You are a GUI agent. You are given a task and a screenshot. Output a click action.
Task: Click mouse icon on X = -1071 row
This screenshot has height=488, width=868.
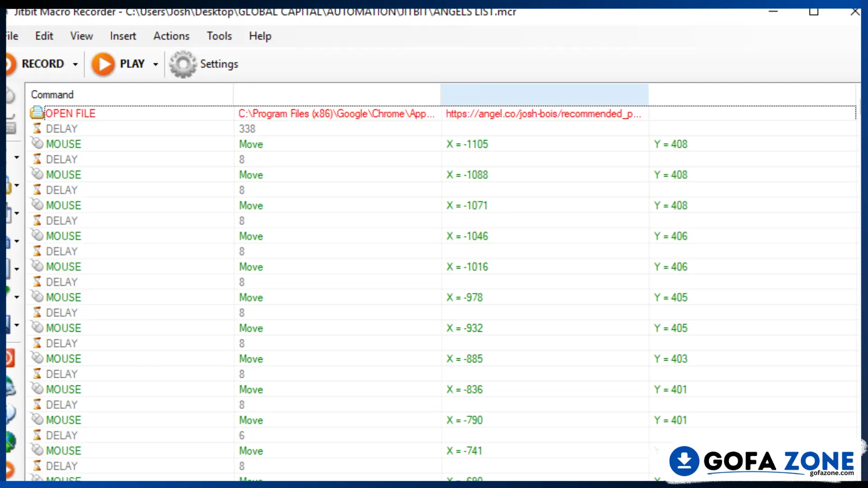pyautogui.click(x=37, y=205)
